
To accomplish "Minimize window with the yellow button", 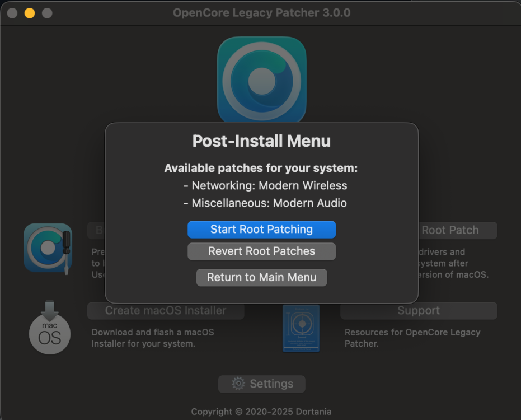I will (x=30, y=13).
